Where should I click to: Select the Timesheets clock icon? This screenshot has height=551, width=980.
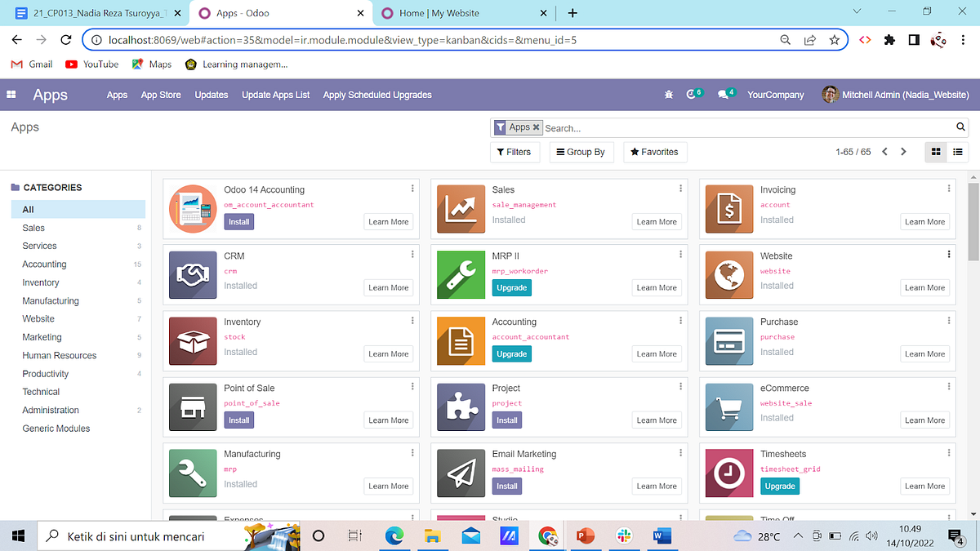pos(728,473)
